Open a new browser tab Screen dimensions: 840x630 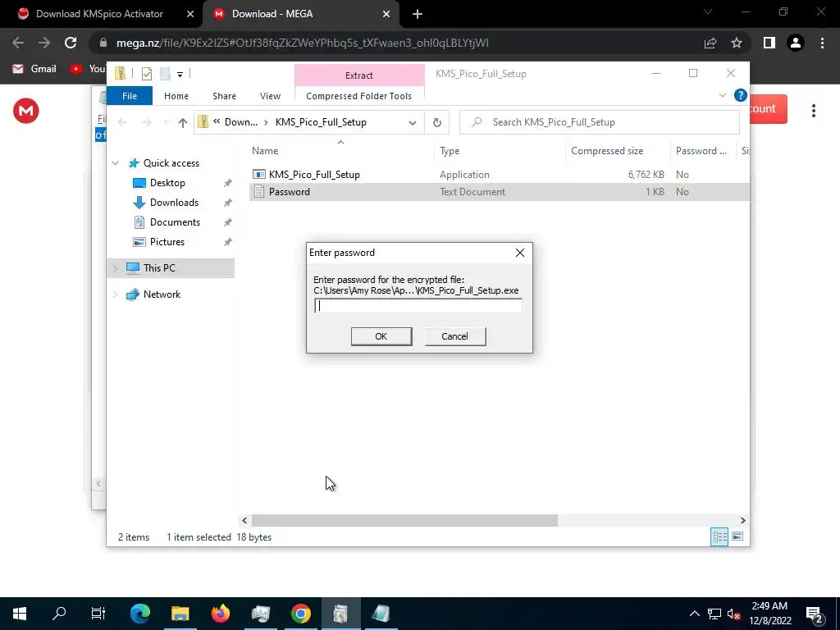(418, 15)
